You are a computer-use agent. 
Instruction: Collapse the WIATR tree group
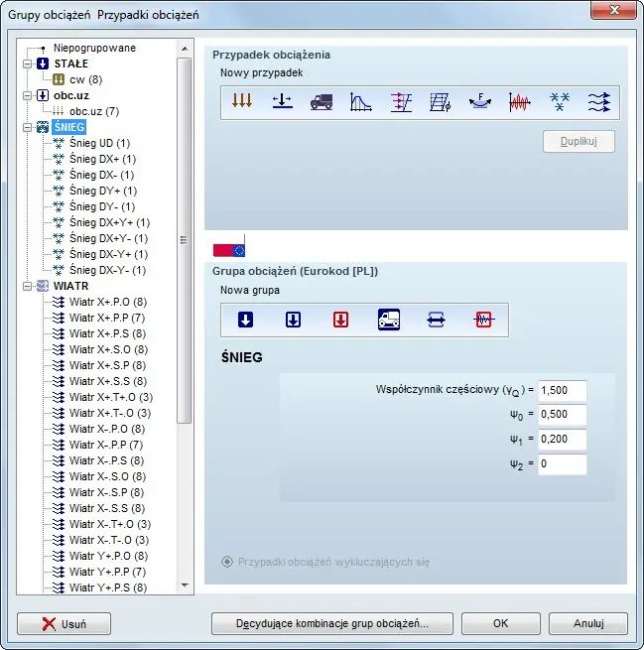pos(26,286)
